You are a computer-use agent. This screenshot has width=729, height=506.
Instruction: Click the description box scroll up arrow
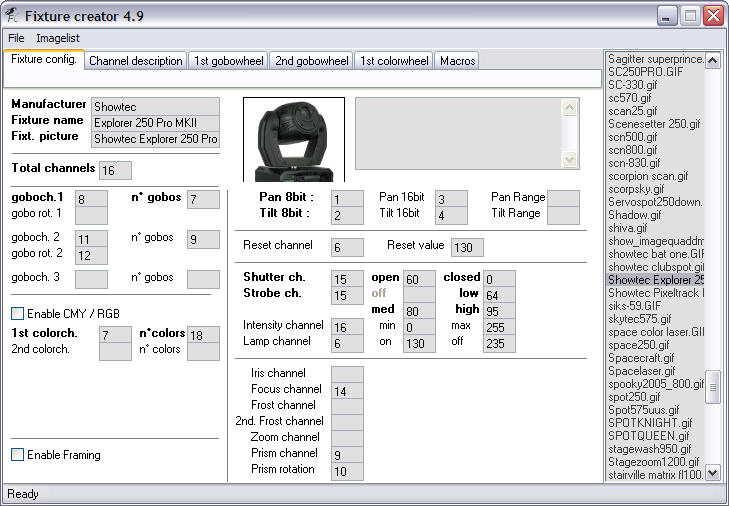pos(570,108)
